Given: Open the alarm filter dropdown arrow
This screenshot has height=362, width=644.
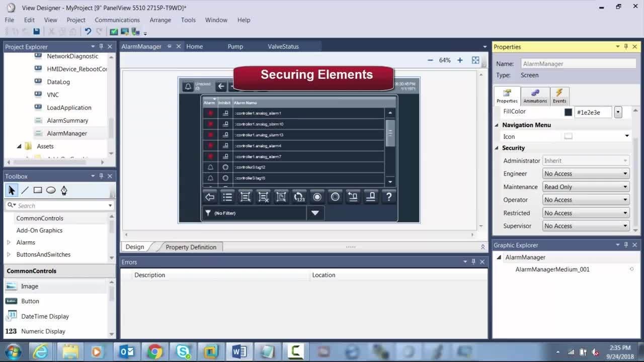Looking at the screenshot, I should coord(315,213).
